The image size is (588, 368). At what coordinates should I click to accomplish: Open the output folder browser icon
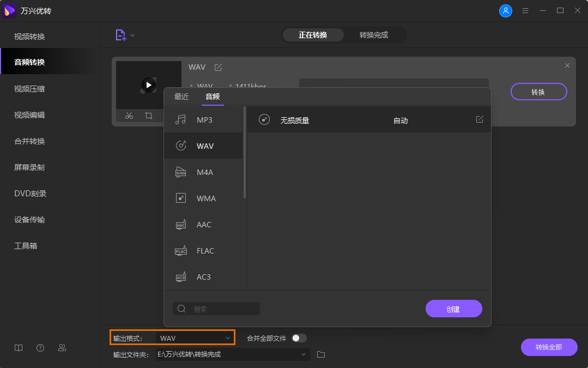pyautogui.click(x=320, y=354)
